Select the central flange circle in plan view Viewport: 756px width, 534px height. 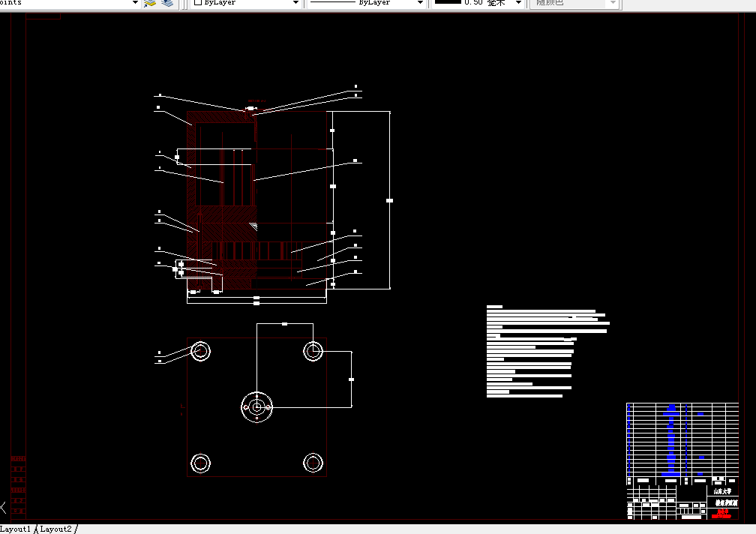pos(257,407)
